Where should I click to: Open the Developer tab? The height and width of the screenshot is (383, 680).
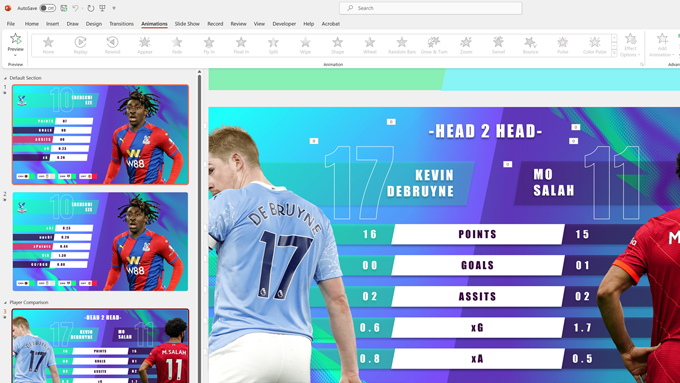[284, 24]
